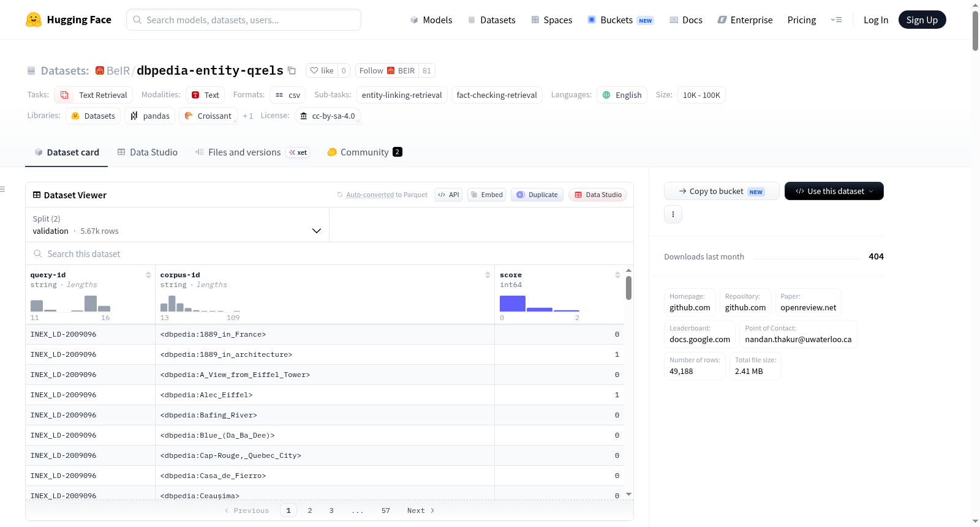980x527 pixels.
Task: Click the Text Retrieval task tag
Action: pos(94,95)
